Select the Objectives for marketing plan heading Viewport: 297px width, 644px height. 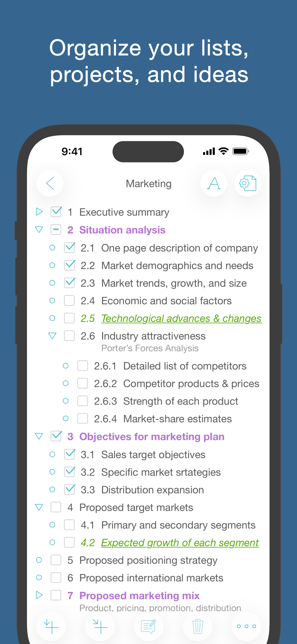[x=151, y=436]
